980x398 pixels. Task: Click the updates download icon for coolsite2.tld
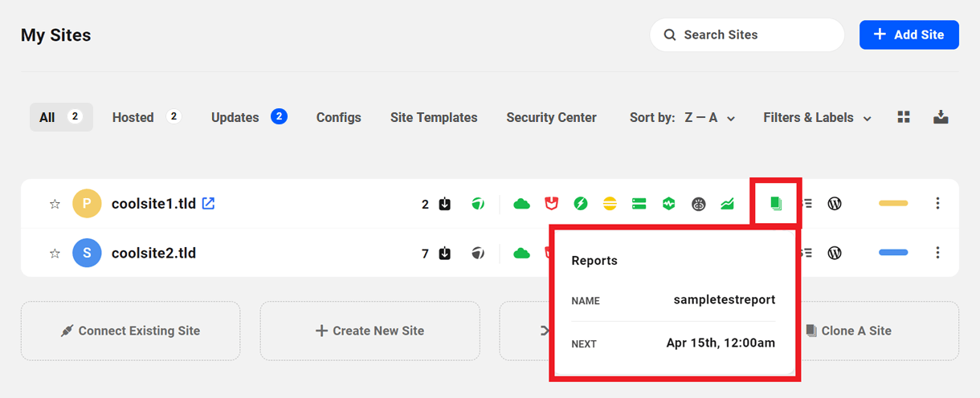(445, 254)
